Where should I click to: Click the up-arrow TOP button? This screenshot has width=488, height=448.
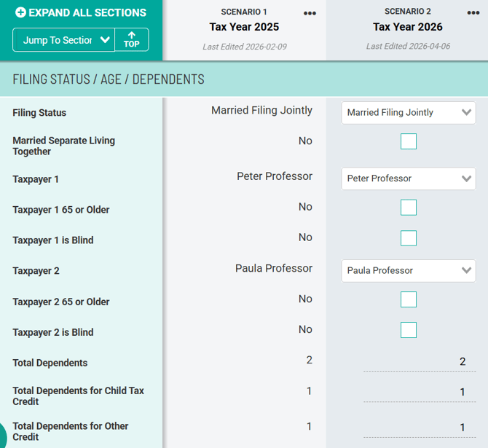click(132, 39)
